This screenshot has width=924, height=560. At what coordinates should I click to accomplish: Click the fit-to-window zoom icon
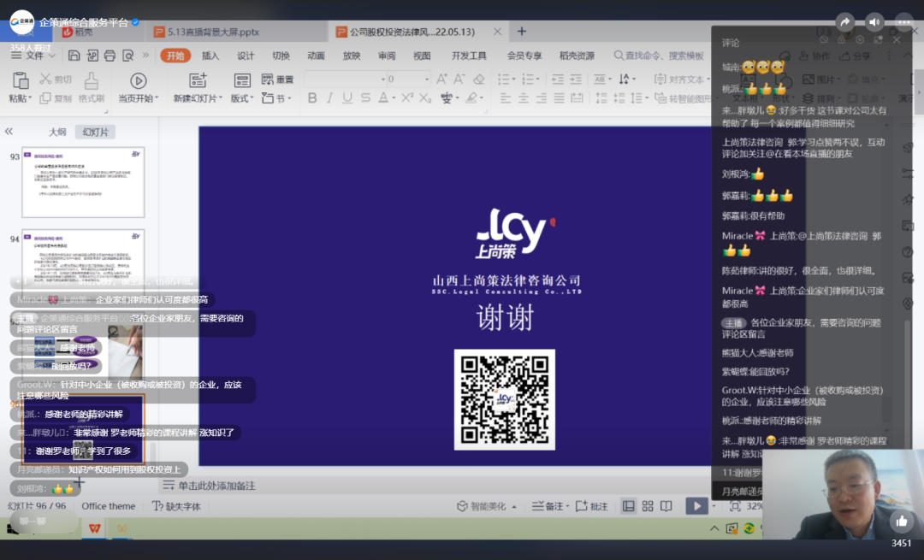(735, 506)
